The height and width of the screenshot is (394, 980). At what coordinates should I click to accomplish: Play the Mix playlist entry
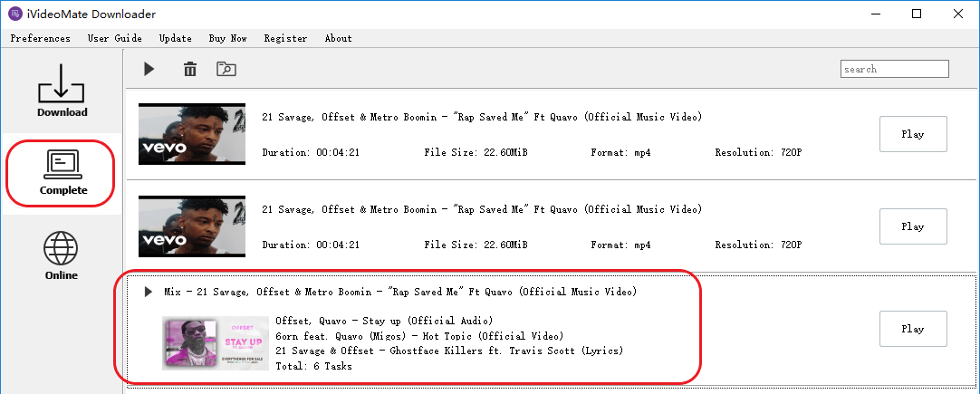pyautogui.click(x=913, y=328)
